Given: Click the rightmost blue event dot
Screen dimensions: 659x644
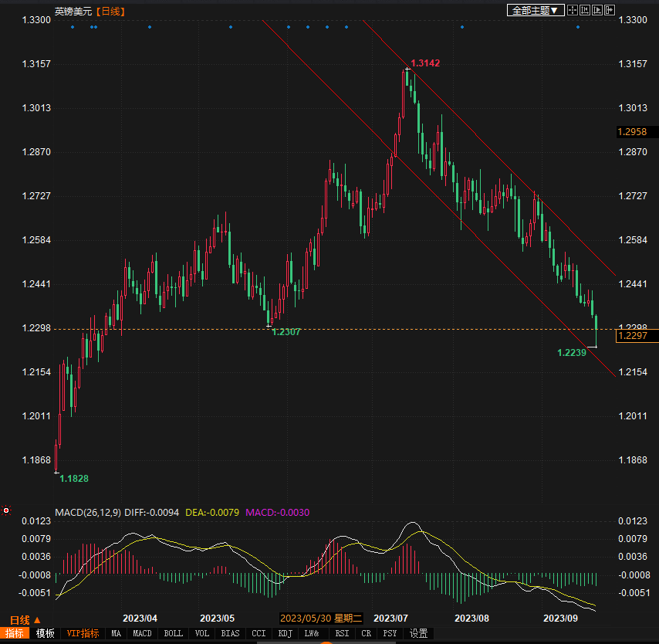Looking at the screenshot, I should click(x=578, y=27).
